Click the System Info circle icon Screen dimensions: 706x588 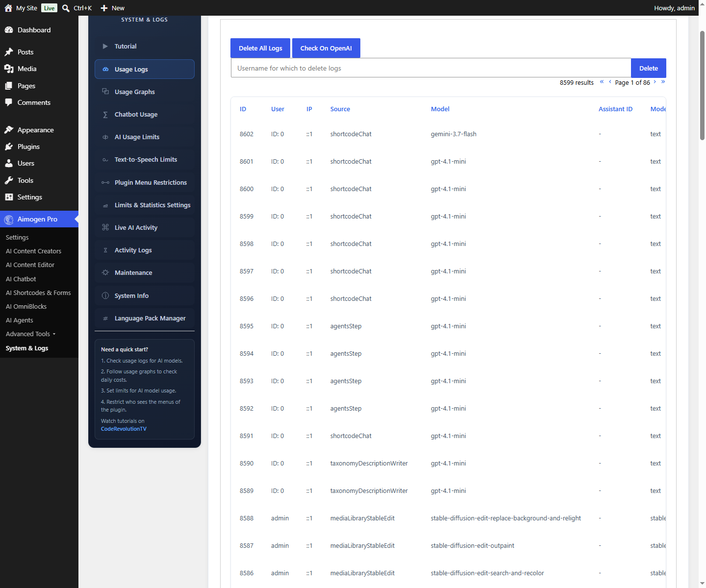pyautogui.click(x=105, y=295)
